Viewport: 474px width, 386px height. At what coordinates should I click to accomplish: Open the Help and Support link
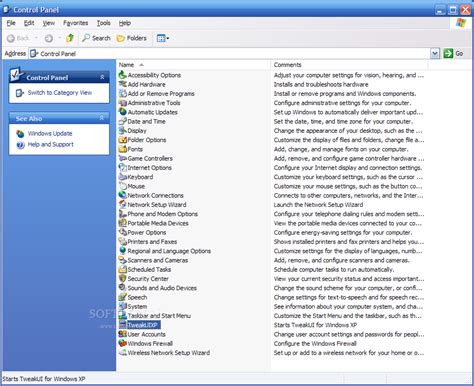pos(51,144)
